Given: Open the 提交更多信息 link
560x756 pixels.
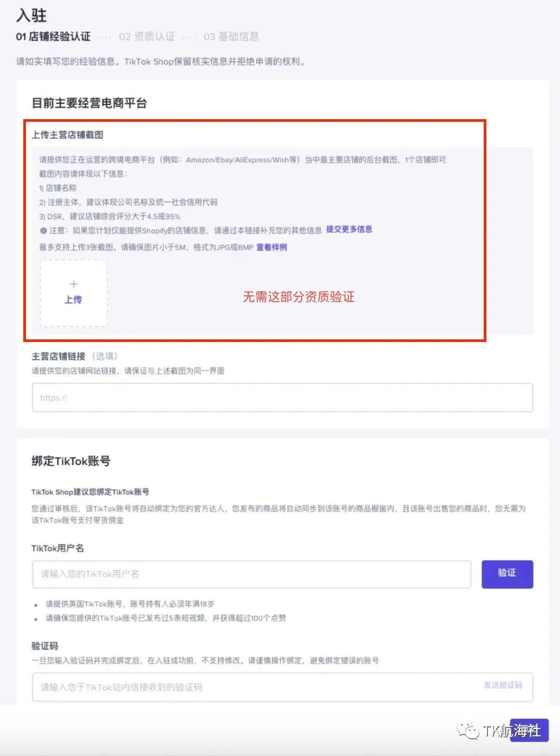Looking at the screenshot, I should [x=349, y=230].
